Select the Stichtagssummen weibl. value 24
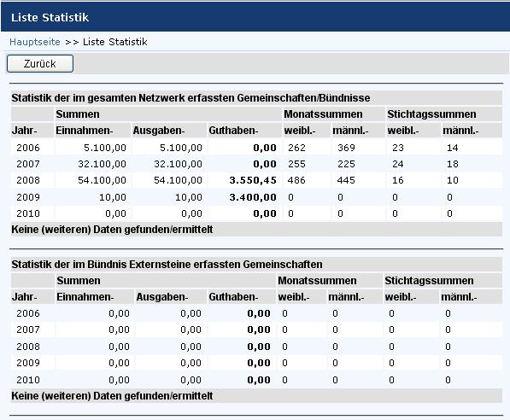 click(x=398, y=164)
